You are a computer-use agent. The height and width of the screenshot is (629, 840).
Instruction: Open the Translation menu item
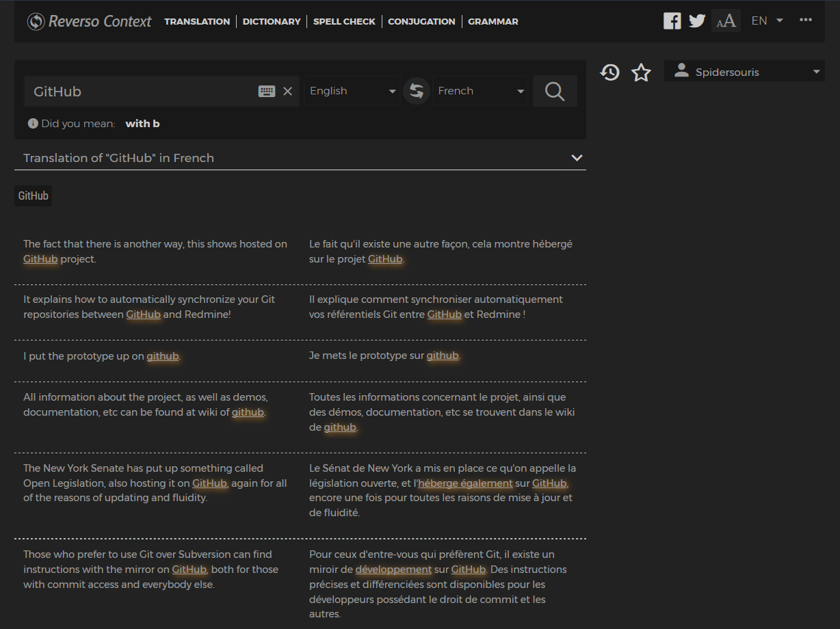click(x=197, y=21)
